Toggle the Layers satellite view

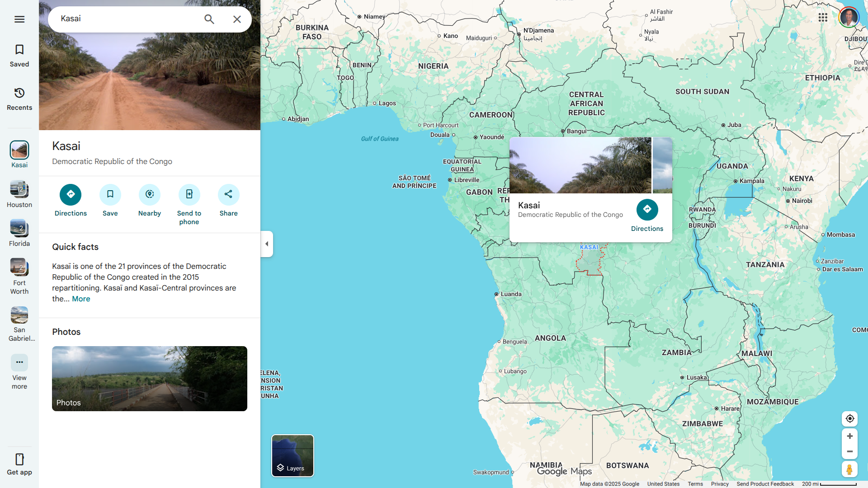[292, 455]
